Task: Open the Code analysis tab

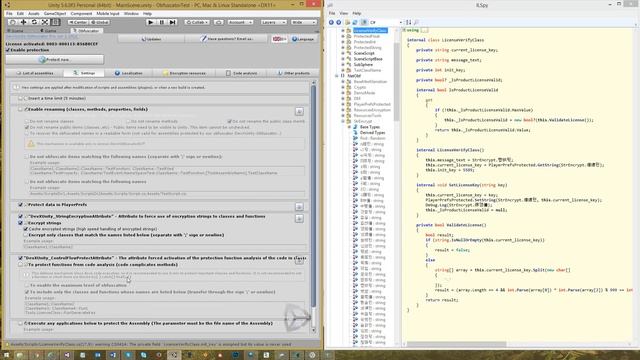Action: click(x=241, y=73)
